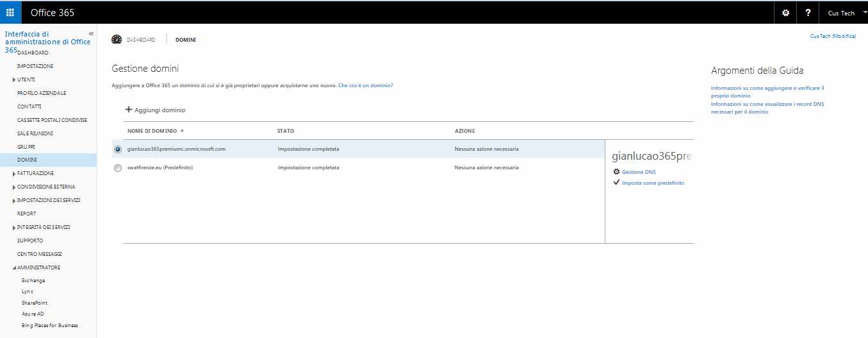Open the help question mark icon
The height and width of the screenshot is (338, 868).
pos(808,13)
